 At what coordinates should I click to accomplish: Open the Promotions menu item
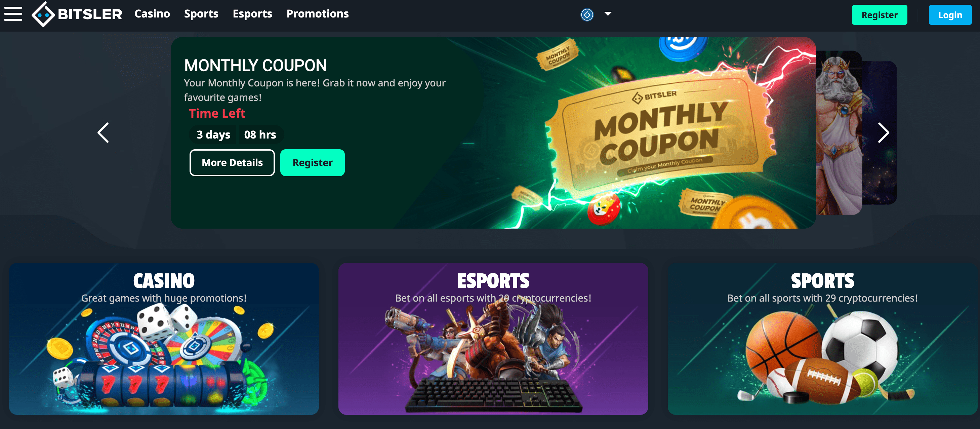(318, 14)
